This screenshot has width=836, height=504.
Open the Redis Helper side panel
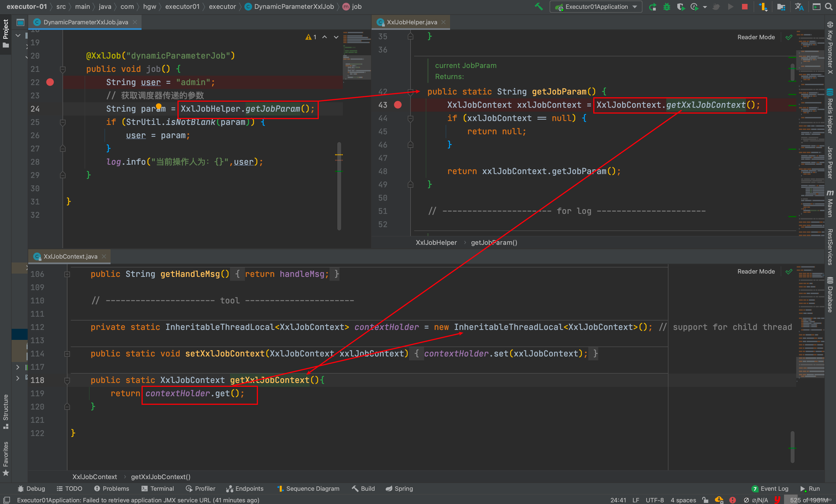pyautogui.click(x=830, y=111)
